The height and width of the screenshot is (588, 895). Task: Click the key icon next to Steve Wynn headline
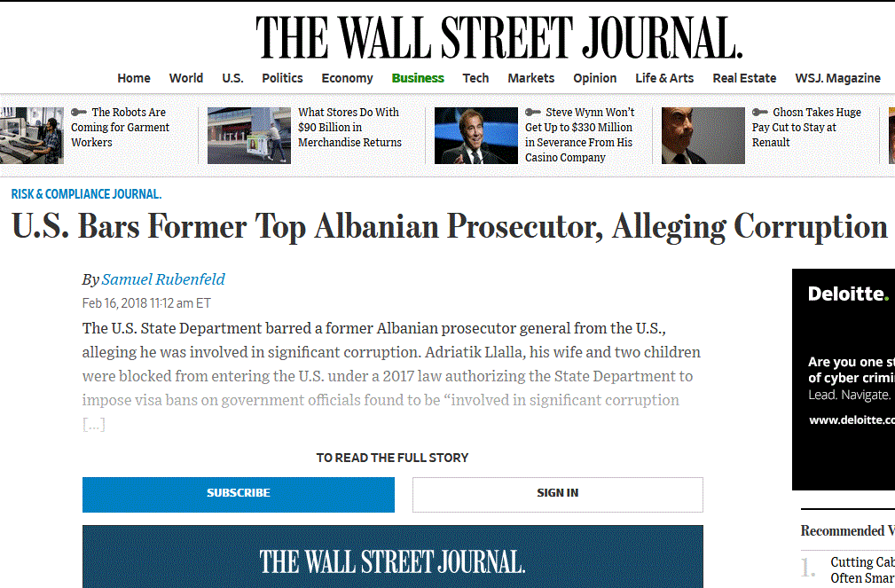tap(533, 113)
